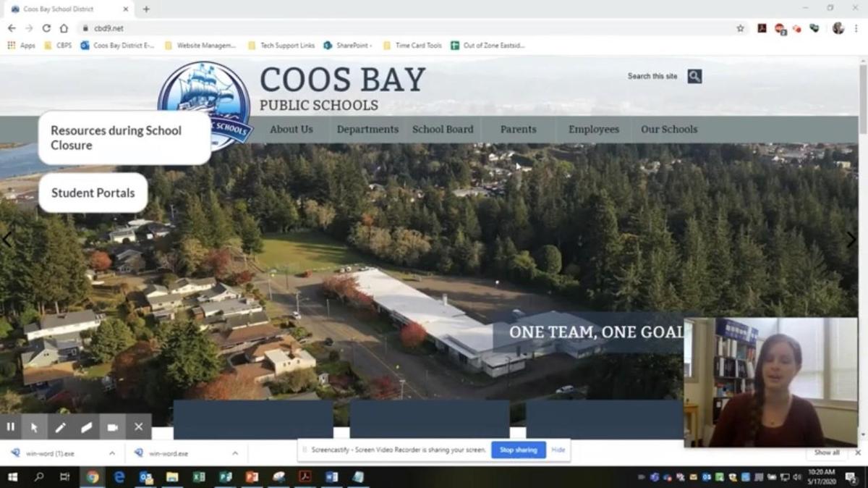Expand options for win-word.exe download
Viewport: 868px width, 488px height.
[x=235, y=453]
